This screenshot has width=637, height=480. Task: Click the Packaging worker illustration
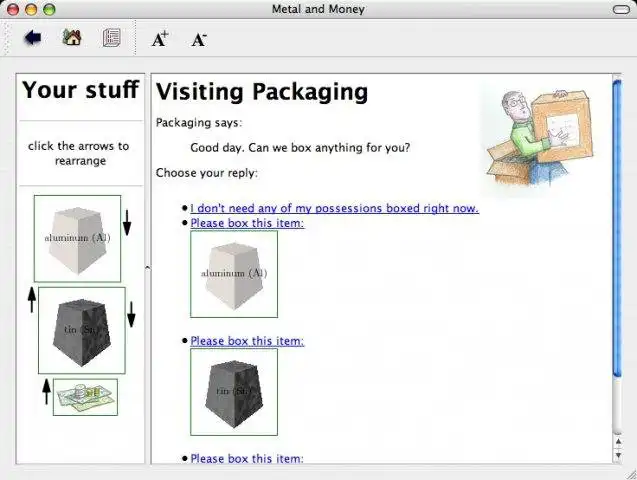pyautogui.click(x=539, y=138)
